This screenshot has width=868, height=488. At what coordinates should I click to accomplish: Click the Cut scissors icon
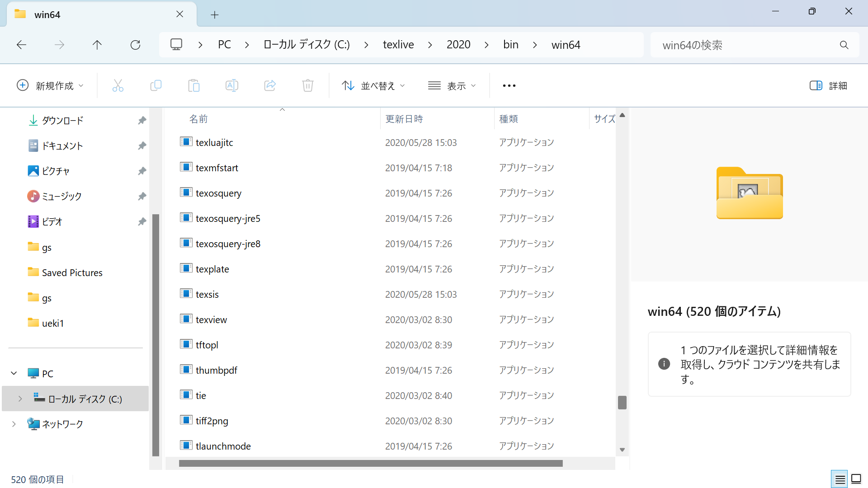click(x=118, y=85)
